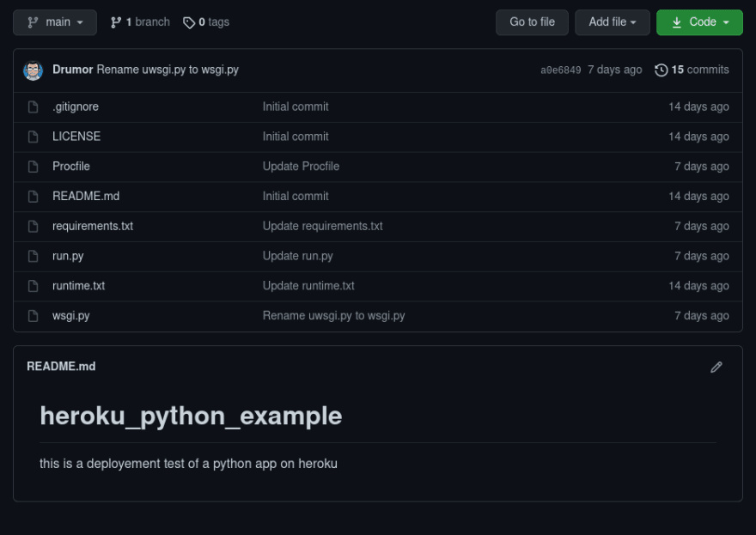Open the 'Update runtime.txt' commit message
Screen dimensions: 756x535
[308, 286]
